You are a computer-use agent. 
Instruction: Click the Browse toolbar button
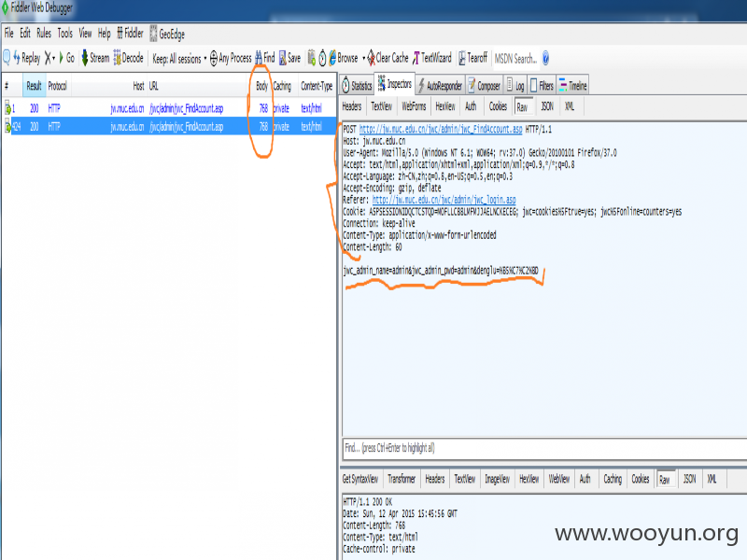pos(344,58)
